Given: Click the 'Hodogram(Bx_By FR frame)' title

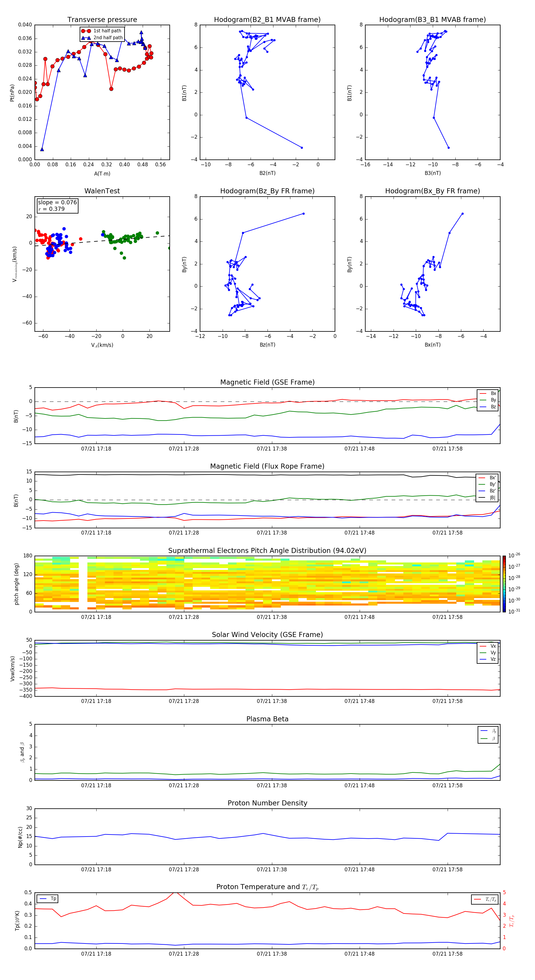Looking at the screenshot, I should point(432,191).
